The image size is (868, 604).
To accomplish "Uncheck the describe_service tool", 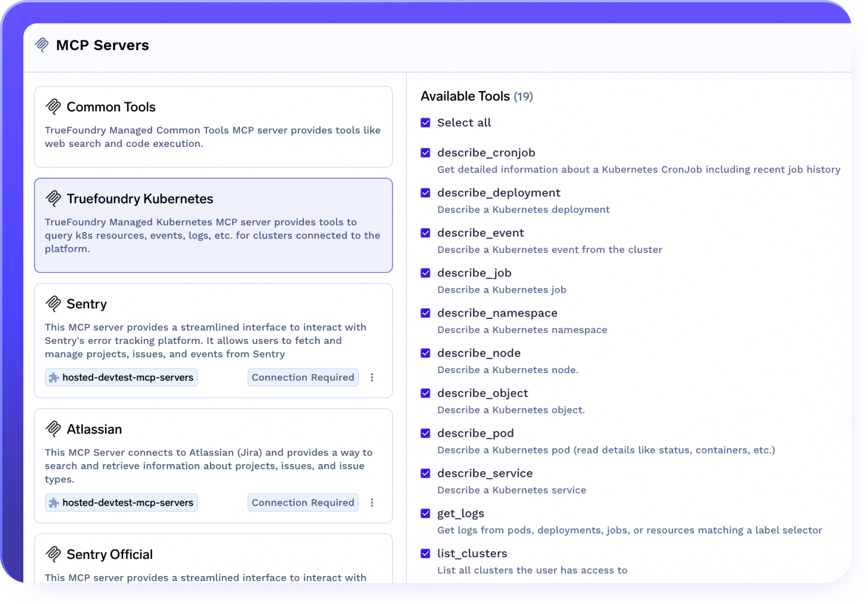I will pos(425,473).
